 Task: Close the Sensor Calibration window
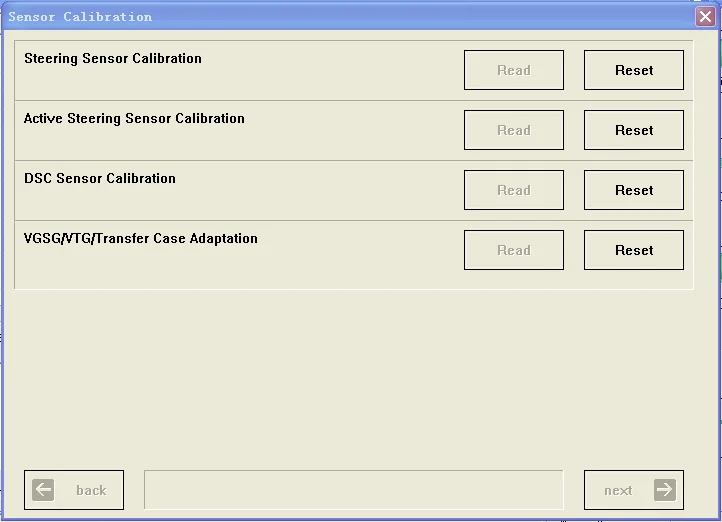pyautogui.click(x=705, y=17)
